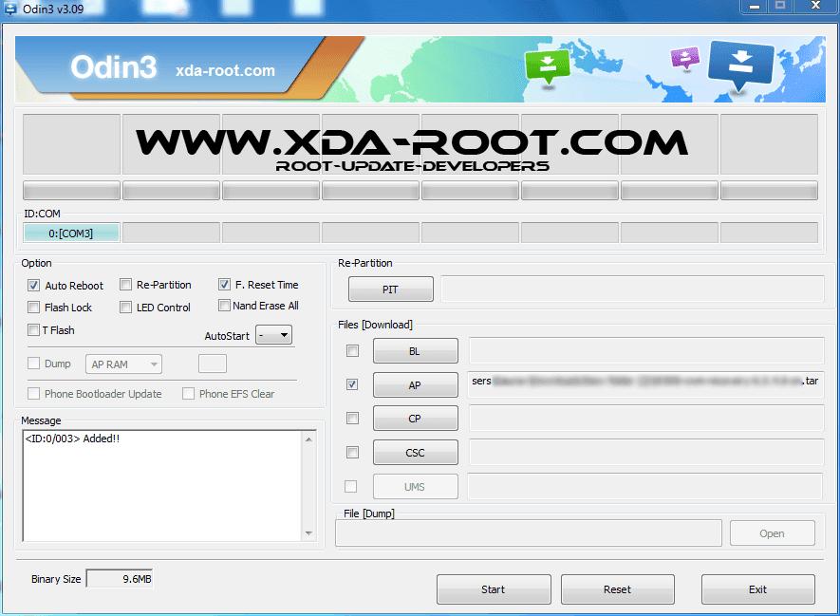Click the Start button
The height and width of the screenshot is (616, 840).
point(494,589)
